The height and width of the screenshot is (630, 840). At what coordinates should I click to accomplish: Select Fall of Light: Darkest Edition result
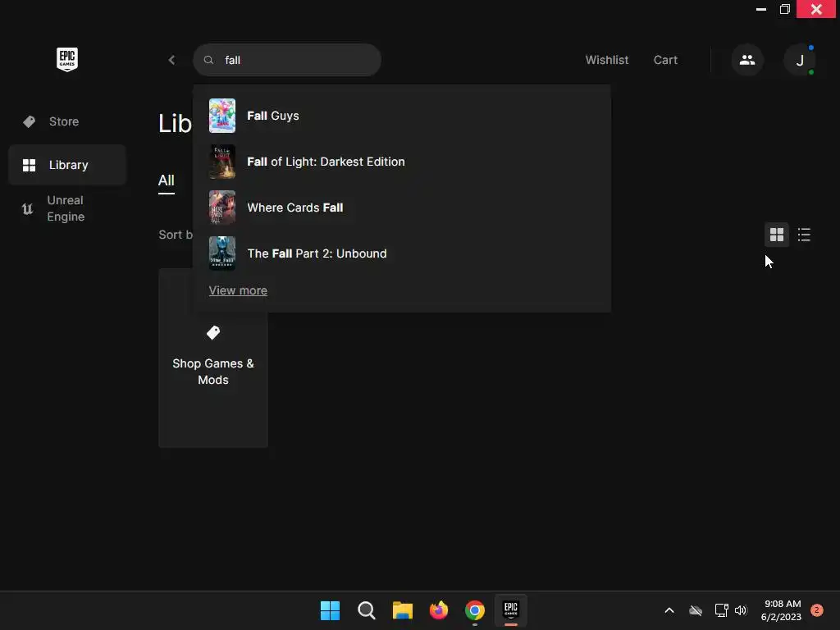click(x=402, y=162)
